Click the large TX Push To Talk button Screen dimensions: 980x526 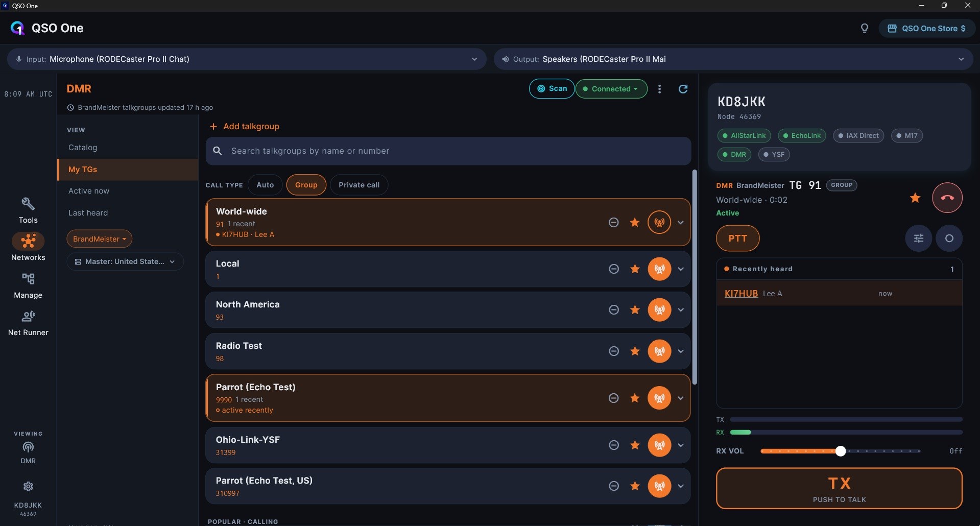(839, 488)
